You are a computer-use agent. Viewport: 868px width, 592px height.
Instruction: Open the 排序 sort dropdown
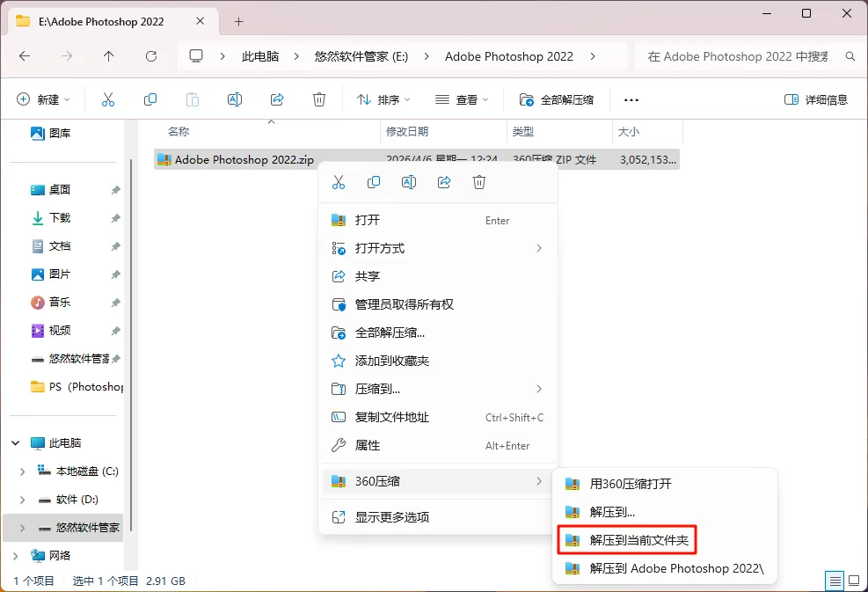383,99
